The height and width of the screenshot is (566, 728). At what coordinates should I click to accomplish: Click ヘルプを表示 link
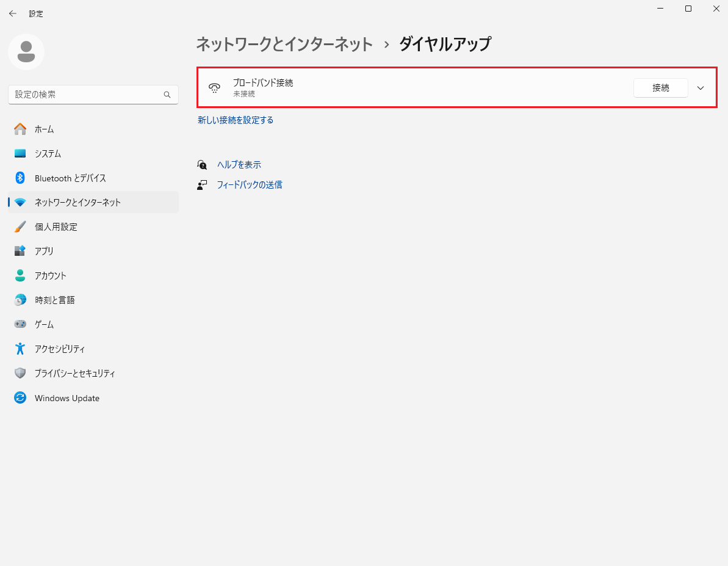239,164
